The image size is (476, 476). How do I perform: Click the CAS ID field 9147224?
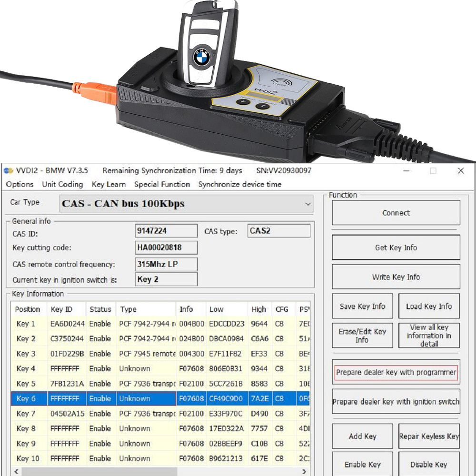point(166,231)
